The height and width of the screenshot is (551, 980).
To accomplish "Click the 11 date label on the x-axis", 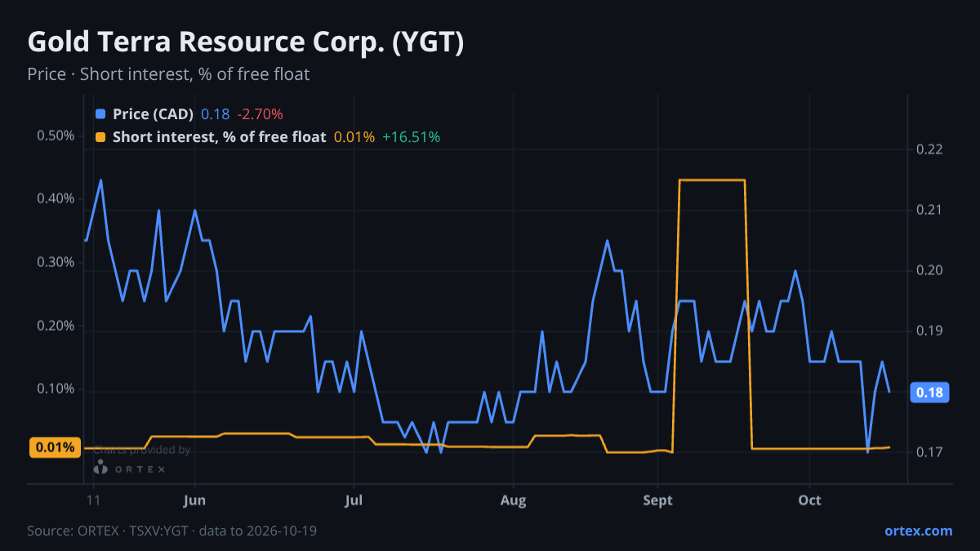I will coord(93,500).
